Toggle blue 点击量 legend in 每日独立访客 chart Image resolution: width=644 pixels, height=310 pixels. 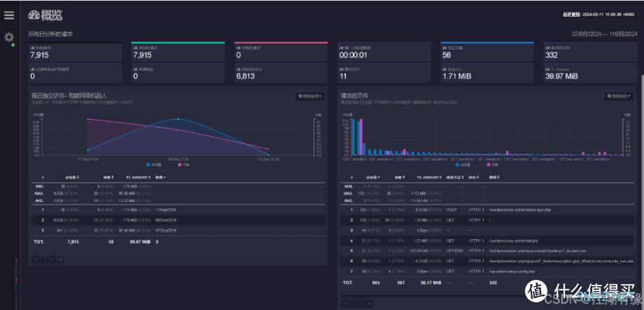(x=155, y=164)
